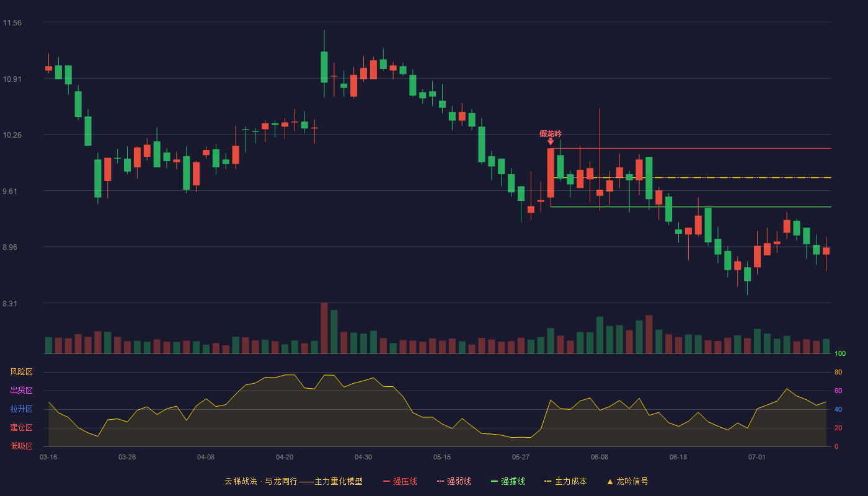Click the green 强撑线 legend color dash
Image resolution: width=868 pixels, height=496 pixels.
pos(494,481)
